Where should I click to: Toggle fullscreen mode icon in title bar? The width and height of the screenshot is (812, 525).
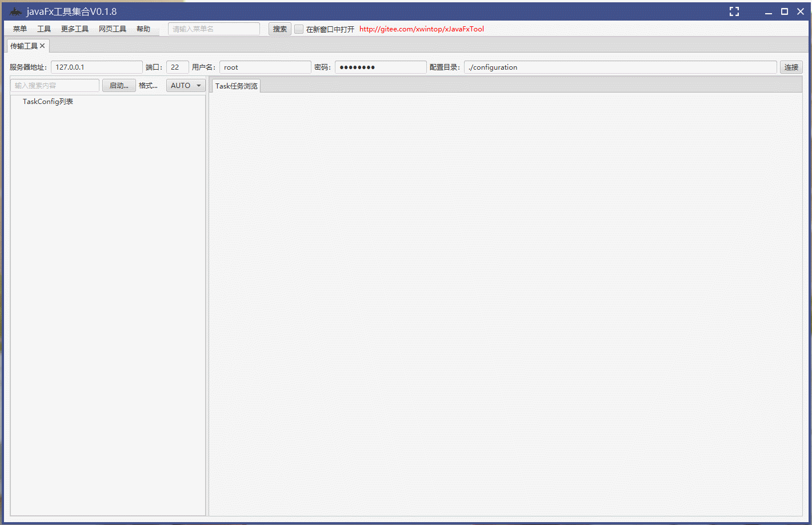(x=734, y=11)
